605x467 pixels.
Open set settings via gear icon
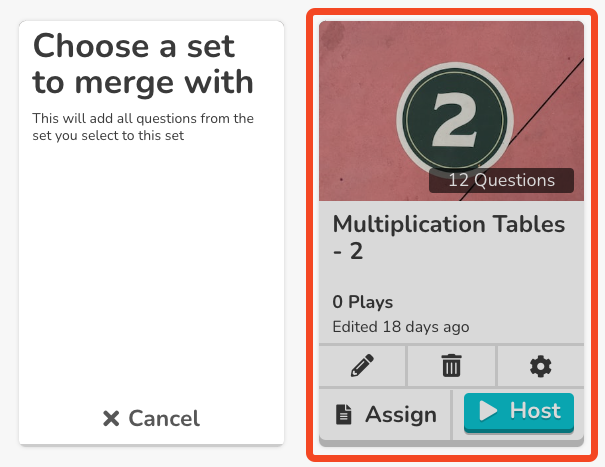540,366
